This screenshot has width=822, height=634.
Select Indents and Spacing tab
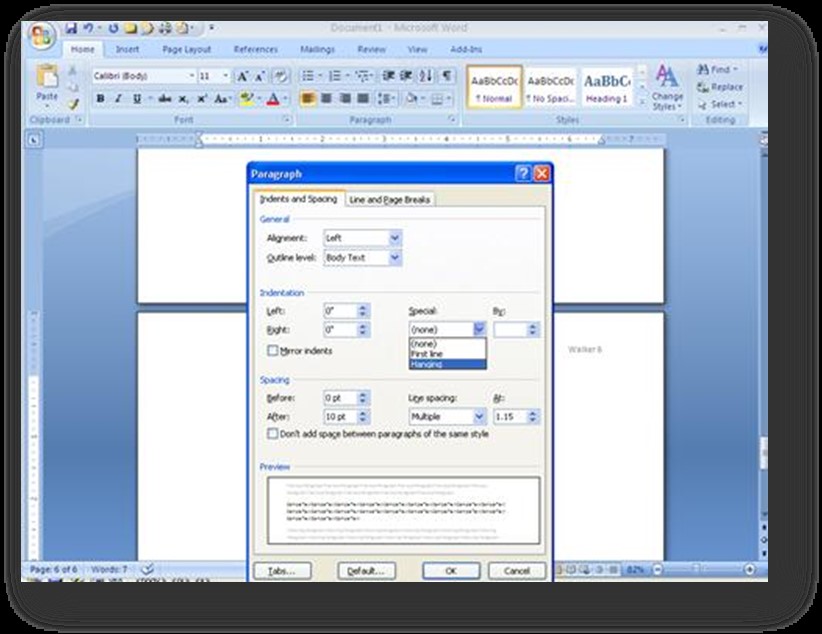298,199
